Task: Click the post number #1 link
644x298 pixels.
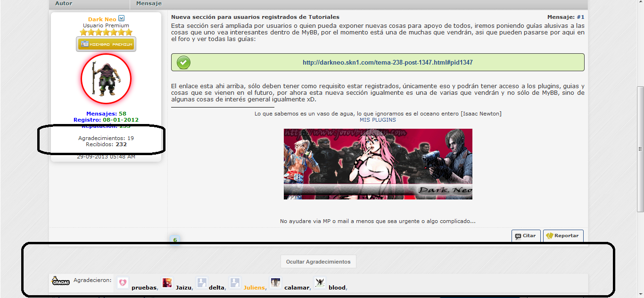Action: tap(580, 17)
